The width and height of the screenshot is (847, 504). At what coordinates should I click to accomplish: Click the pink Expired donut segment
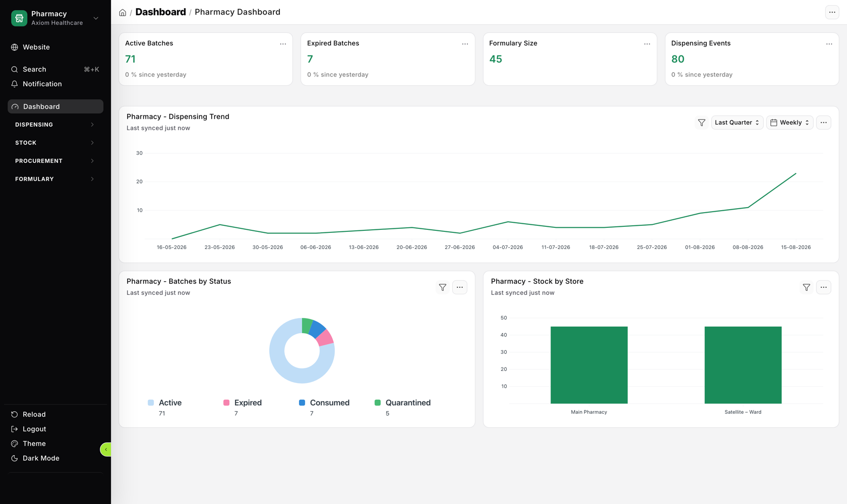pos(326,338)
